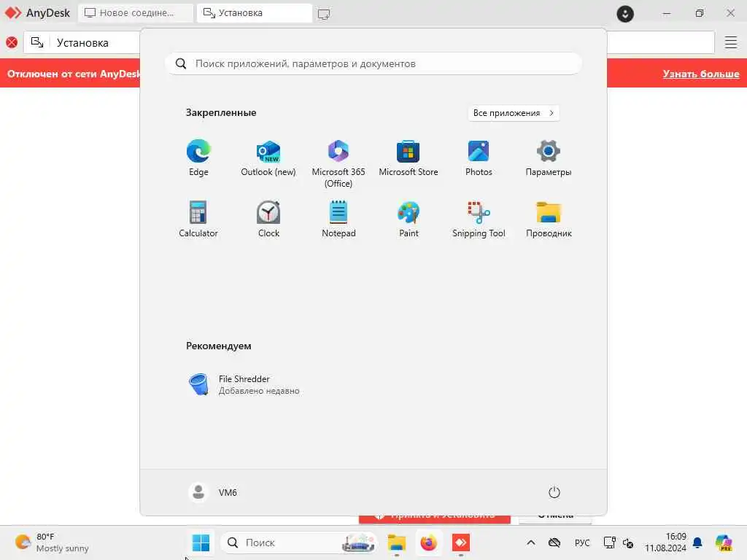Click the AnyDesk logo
The height and width of the screenshot is (560, 747).
[x=37, y=13]
